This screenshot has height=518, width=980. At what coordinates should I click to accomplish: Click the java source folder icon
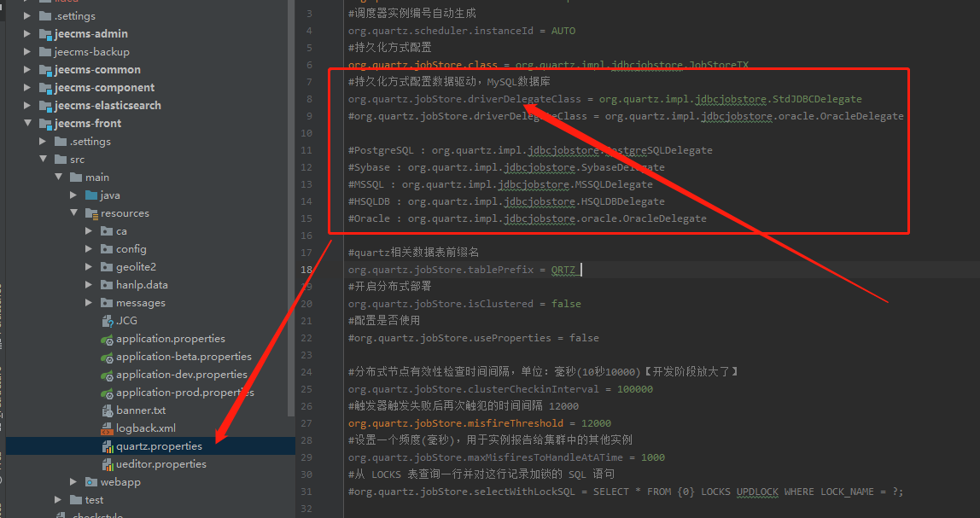click(x=91, y=195)
